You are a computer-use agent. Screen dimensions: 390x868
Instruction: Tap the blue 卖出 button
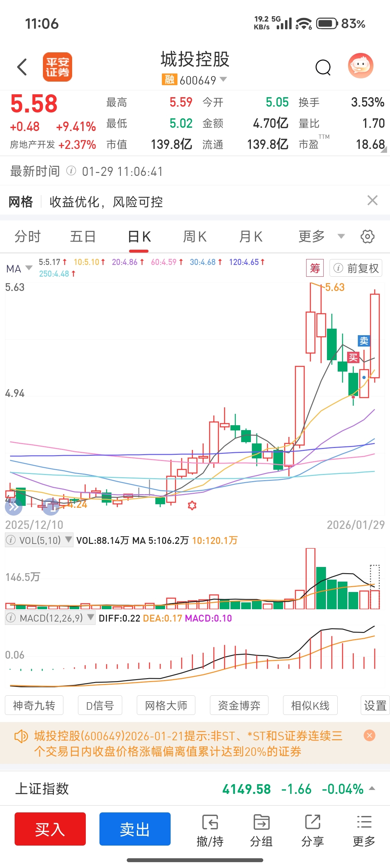(x=135, y=829)
